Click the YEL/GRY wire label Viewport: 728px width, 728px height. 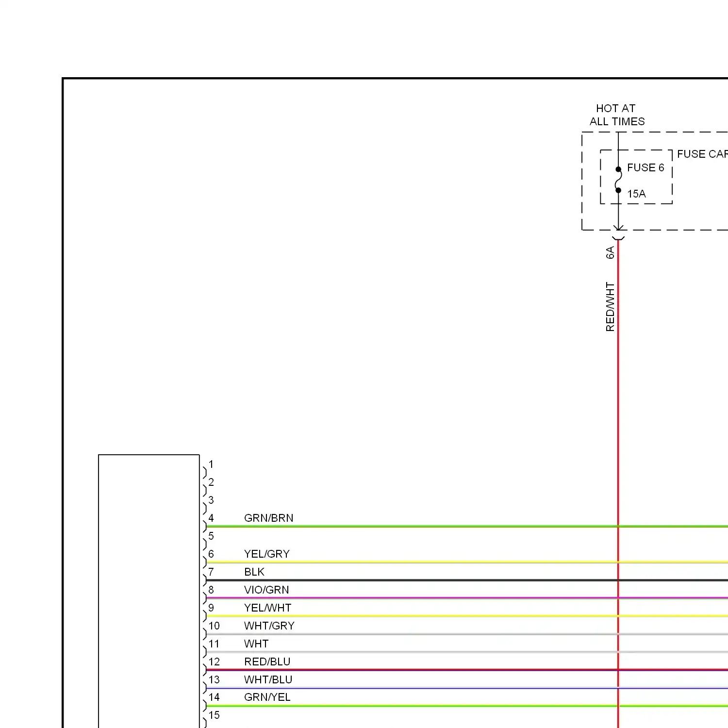[x=266, y=554]
